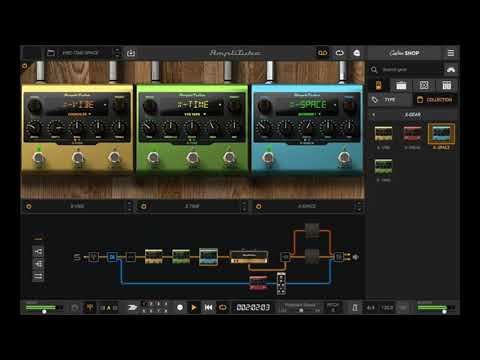
Task: Click the ToneNET icon beside search field
Action: [x=451, y=69]
